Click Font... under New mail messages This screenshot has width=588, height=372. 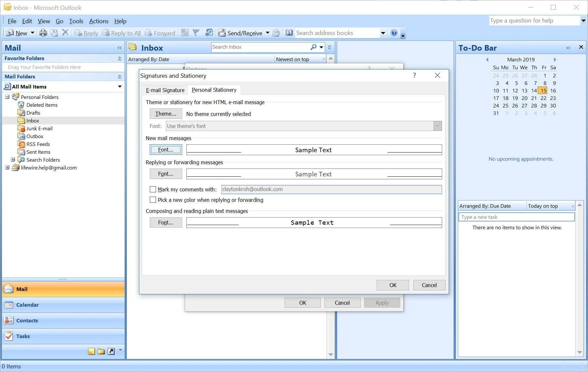pyautogui.click(x=166, y=150)
